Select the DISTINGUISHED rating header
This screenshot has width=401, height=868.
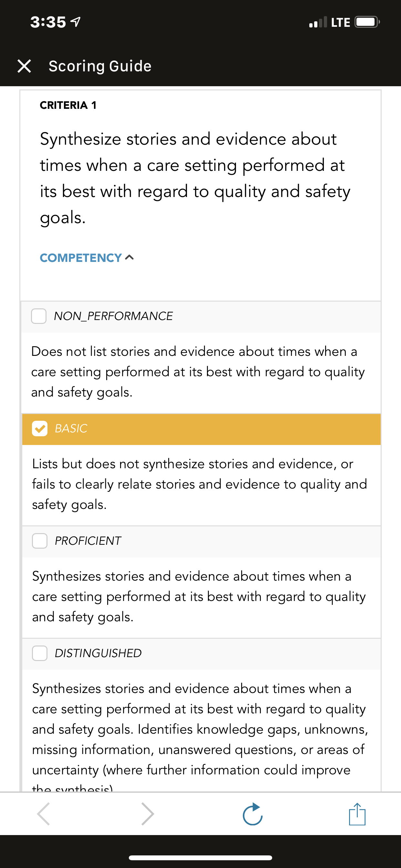[201, 654]
